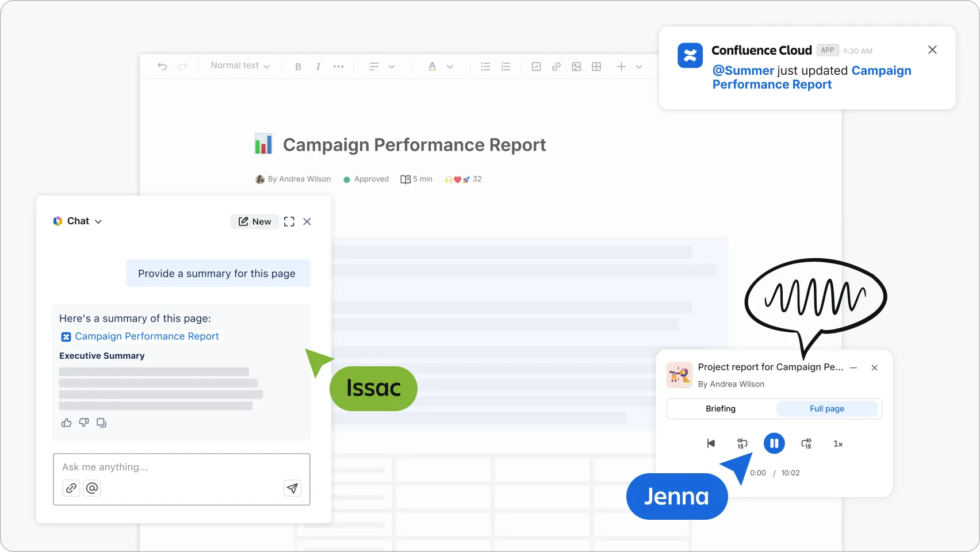Switch to the Briefing tab

pos(721,408)
